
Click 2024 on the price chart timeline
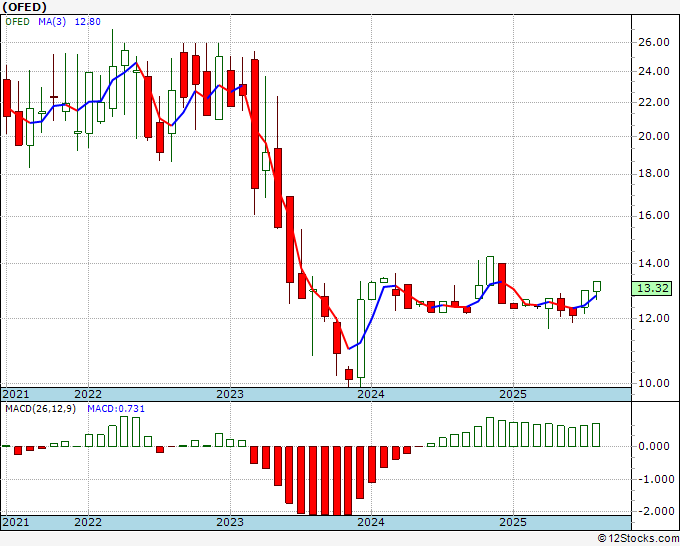[x=371, y=394]
